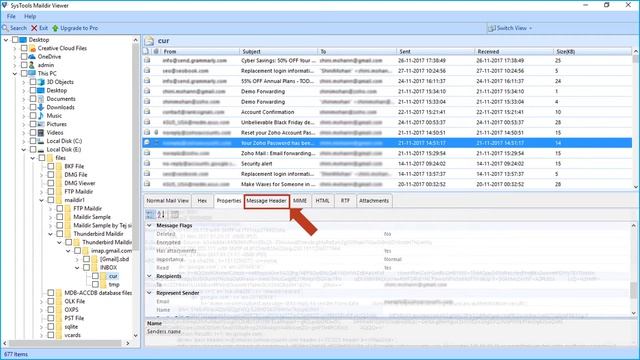Click the Search magnifier icon in toolbar
Screen dimensions: 640x360
[x=5, y=28]
